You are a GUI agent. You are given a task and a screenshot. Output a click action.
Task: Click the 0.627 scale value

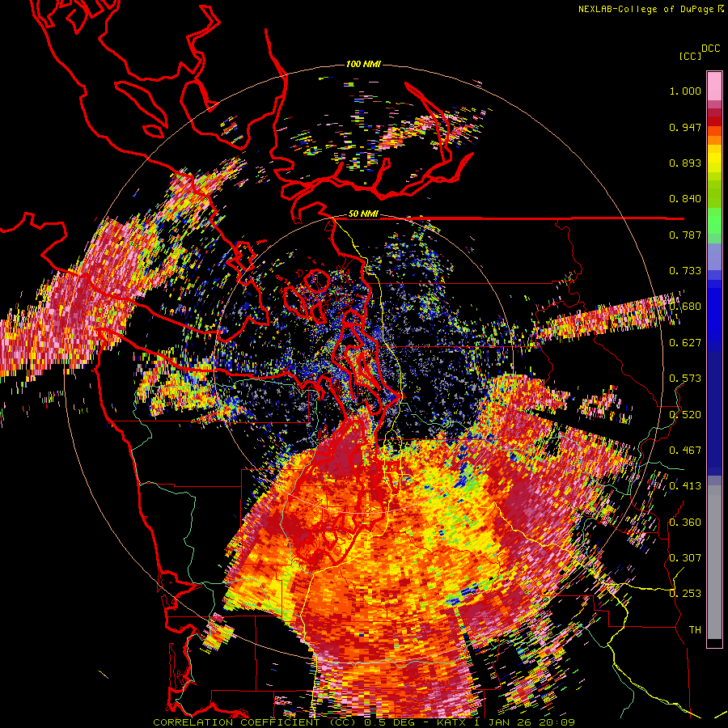(685, 343)
